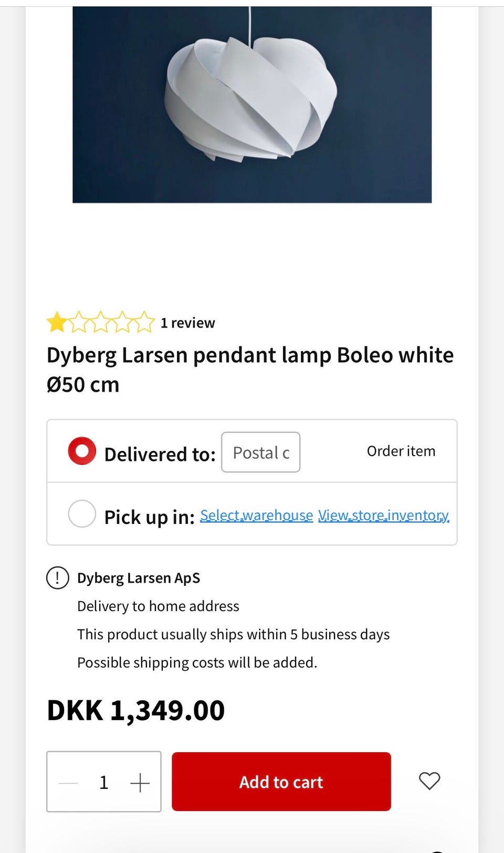
Task: Click the "Pick up in:" label text
Action: 149,517
